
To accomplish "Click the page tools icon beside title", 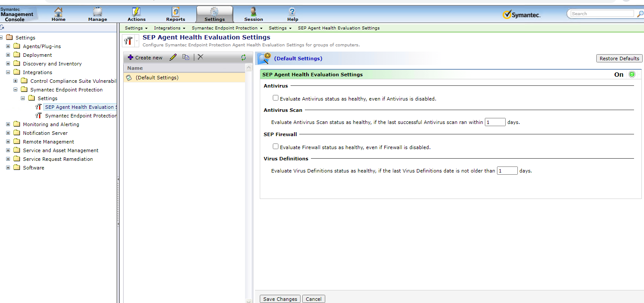I will (128, 41).
